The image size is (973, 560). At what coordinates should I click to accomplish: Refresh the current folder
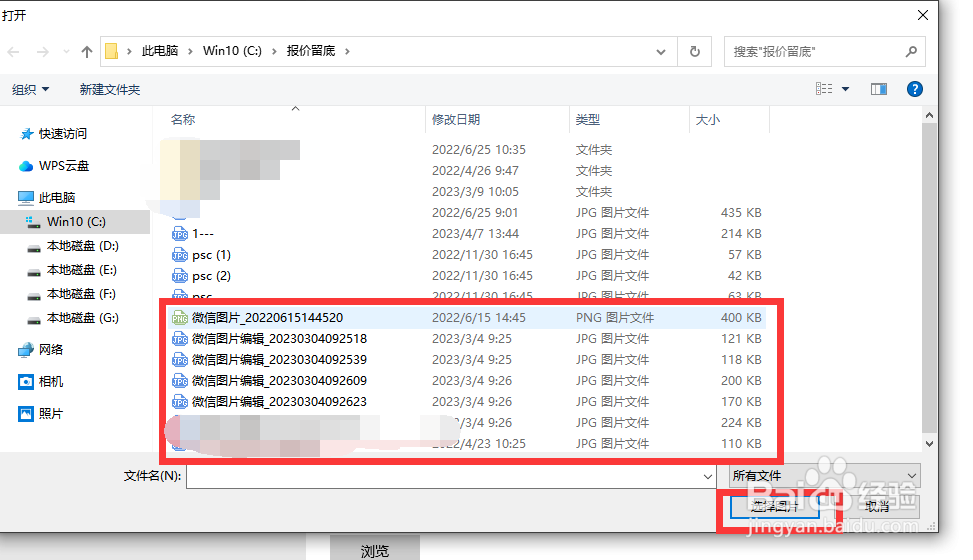(695, 52)
